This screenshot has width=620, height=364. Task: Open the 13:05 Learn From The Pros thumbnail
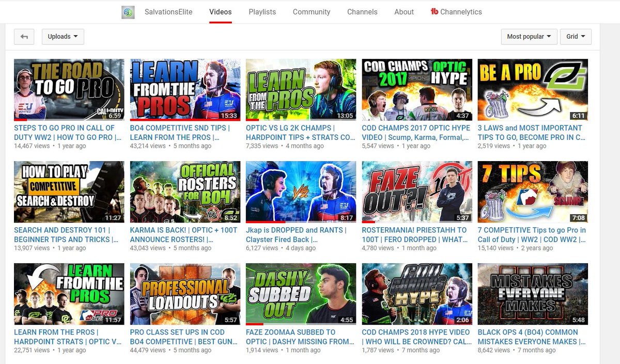tap(301, 90)
